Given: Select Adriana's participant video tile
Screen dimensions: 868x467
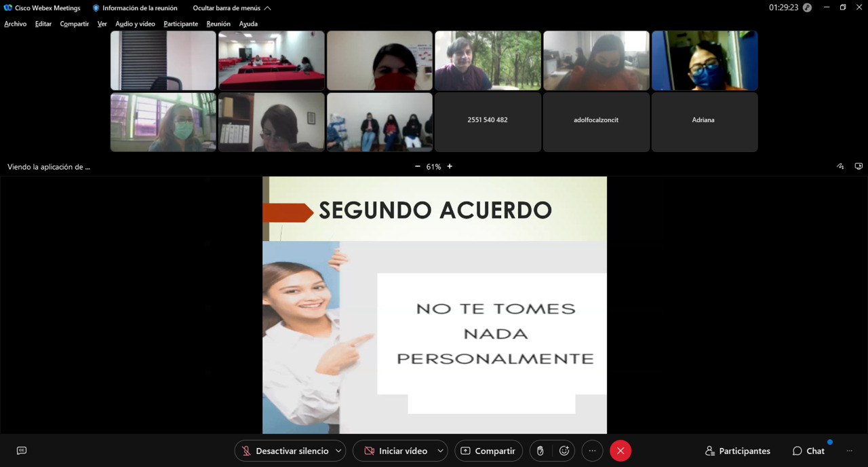Looking at the screenshot, I should point(704,122).
